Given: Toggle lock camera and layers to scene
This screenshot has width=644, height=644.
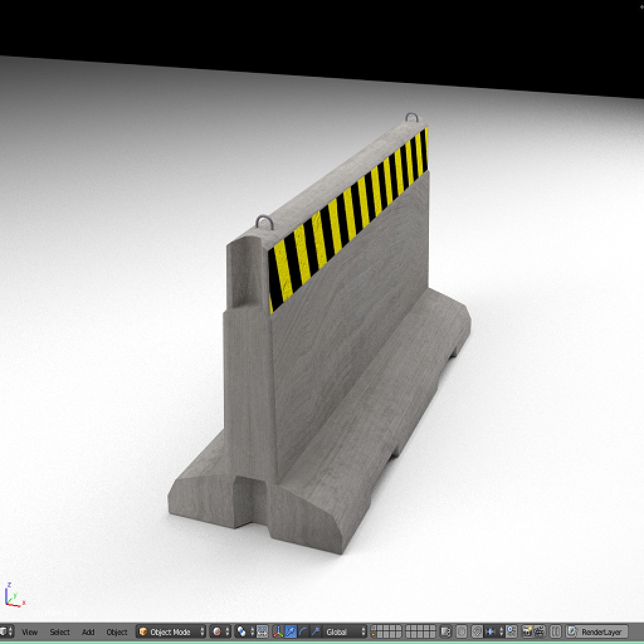Looking at the screenshot, I should pyautogui.click(x=446, y=632).
